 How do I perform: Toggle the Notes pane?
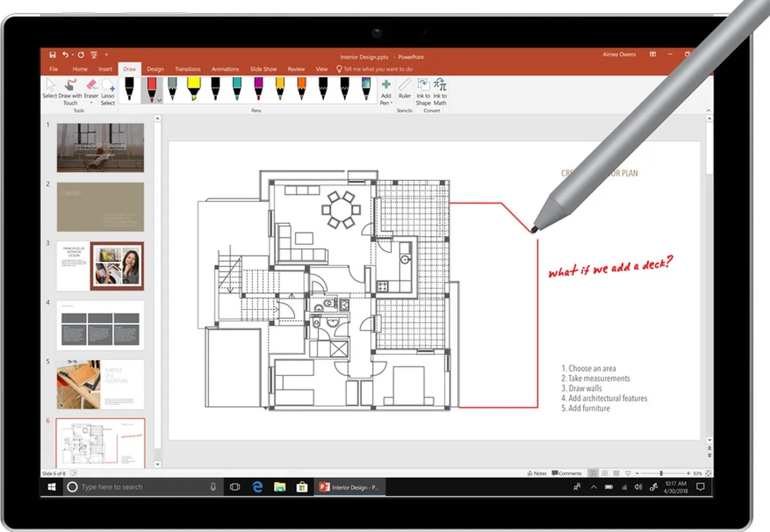[x=538, y=473]
